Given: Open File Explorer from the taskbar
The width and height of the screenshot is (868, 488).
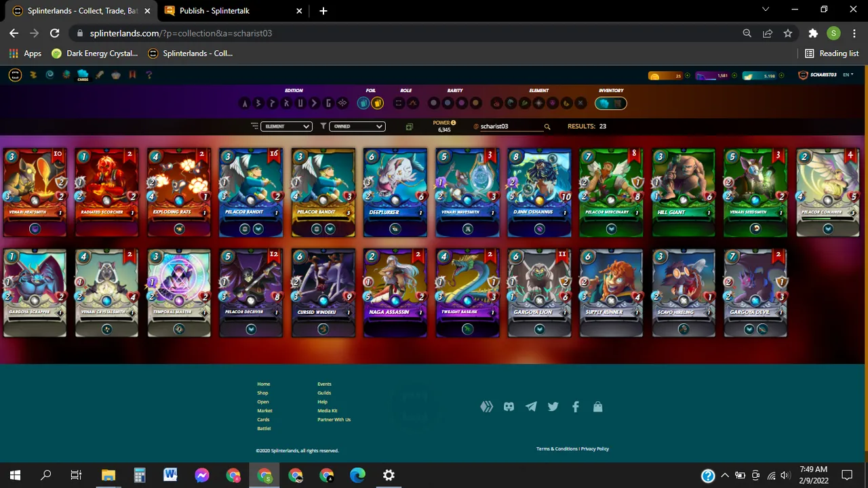Looking at the screenshot, I should (108, 475).
